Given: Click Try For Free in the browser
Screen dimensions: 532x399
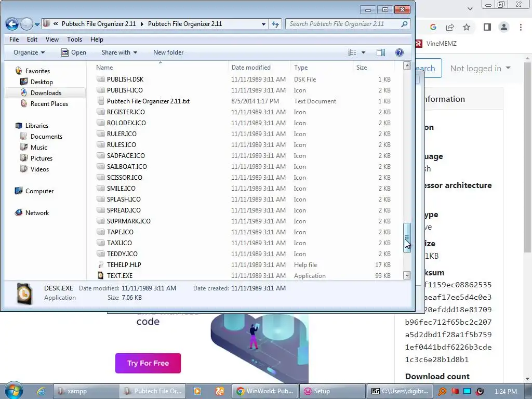Looking at the screenshot, I should pyautogui.click(x=148, y=363).
